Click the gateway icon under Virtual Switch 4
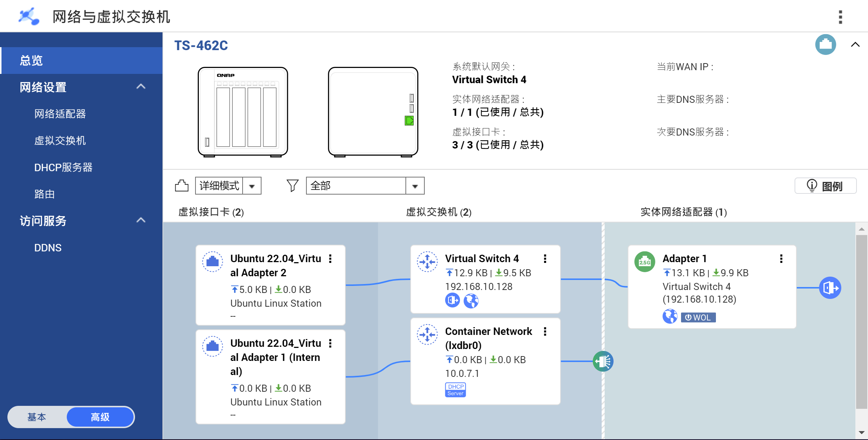The image size is (868, 440). (x=452, y=300)
